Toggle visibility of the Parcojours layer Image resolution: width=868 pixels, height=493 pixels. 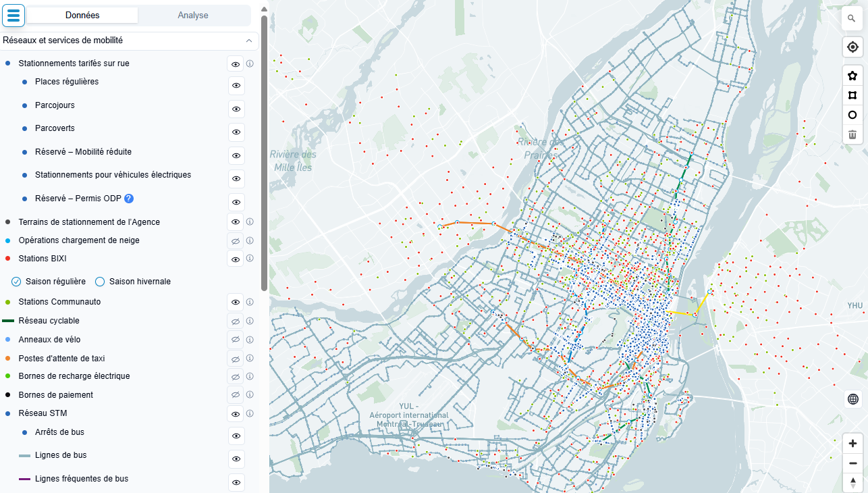(236, 109)
